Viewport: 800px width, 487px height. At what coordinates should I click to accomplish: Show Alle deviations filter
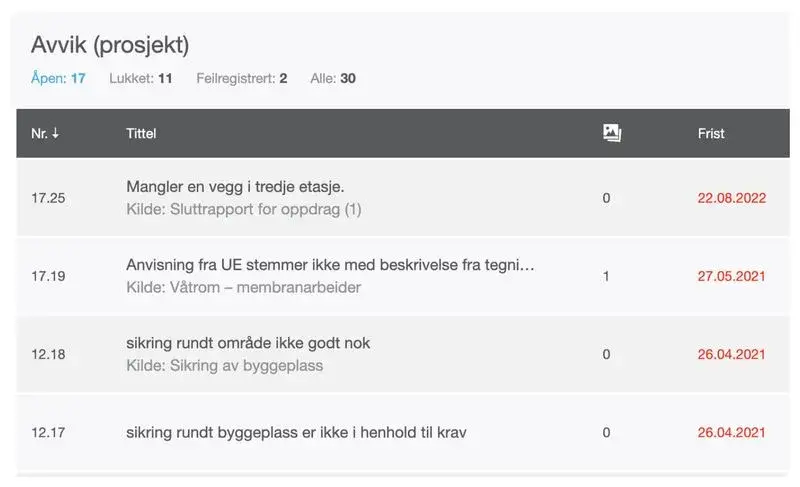point(334,78)
